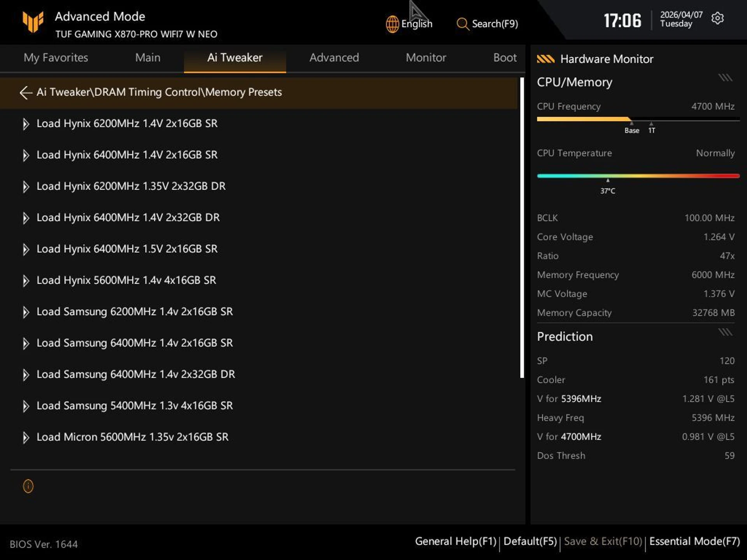Image resolution: width=747 pixels, height=560 pixels.
Task: Expand Load Samsung 6400MHz 1.4v 2x32GB DR arrow
Action: 26,375
